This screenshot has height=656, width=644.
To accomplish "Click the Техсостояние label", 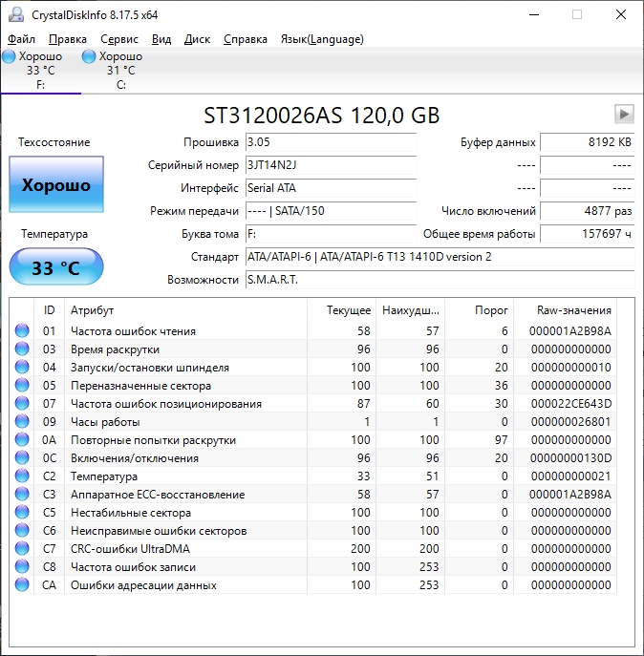I will click(54, 142).
